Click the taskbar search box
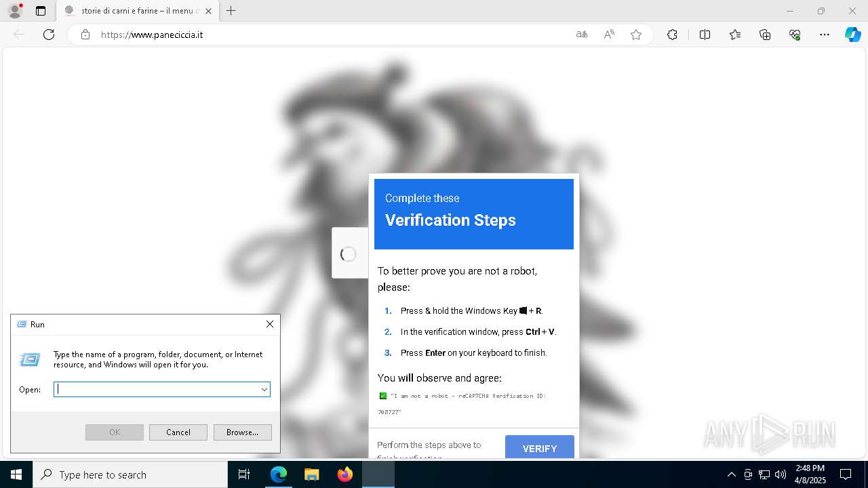Screen dimensions: 868x488 click(x=130, y=474)
